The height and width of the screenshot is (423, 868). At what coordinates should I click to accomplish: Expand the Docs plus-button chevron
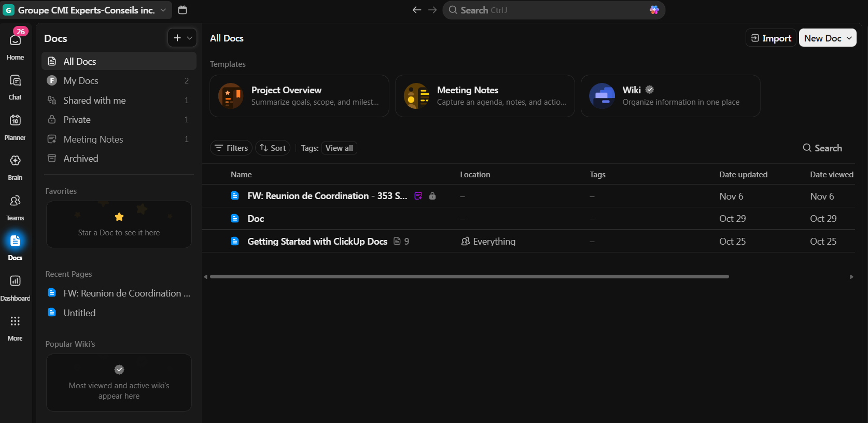(x=190, y=38)
